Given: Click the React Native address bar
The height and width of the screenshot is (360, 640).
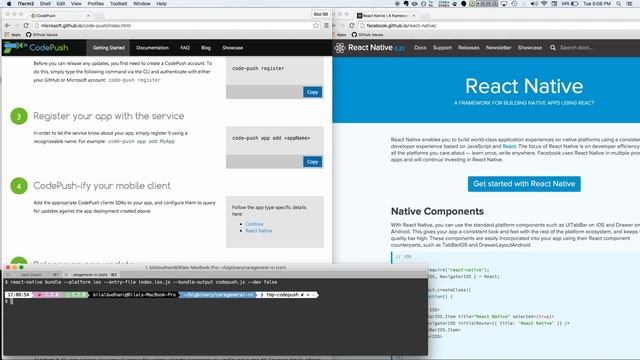Looking at the screenshot, I should click(500, 25).
